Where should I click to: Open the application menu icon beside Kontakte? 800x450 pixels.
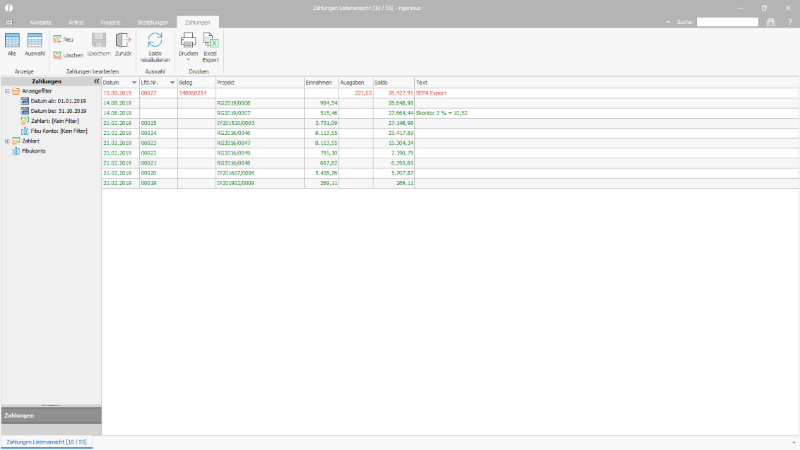[x=9, y=22]
